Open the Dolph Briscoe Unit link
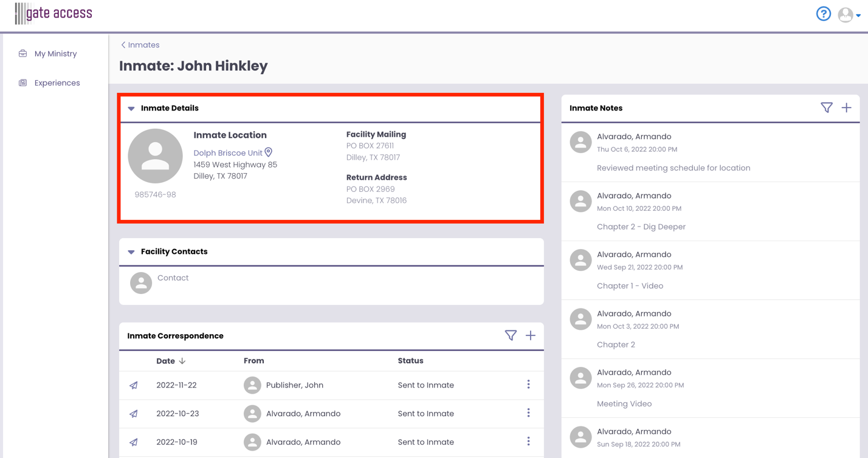The width and height of the screenshot is (868, 458). (228, 153)
